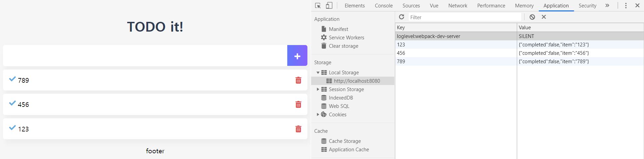Toggle completion checkmark for todo 456
The image size is (644, 159).
(x=12, y=103)
